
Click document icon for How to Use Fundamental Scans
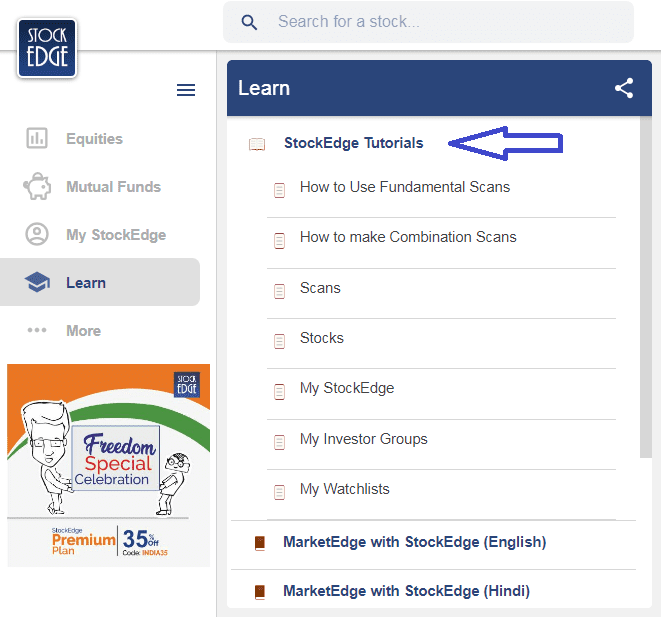pos(279,190)
